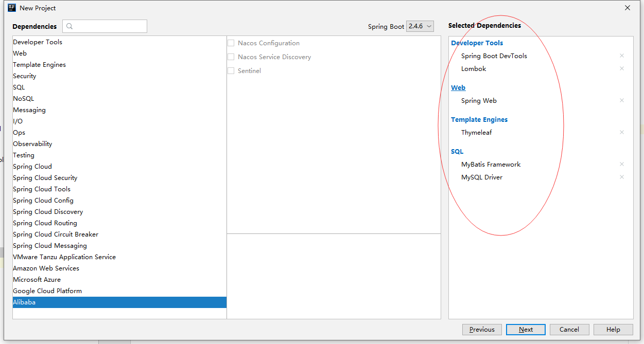Select Web category in dependencies list

point(119,53)
